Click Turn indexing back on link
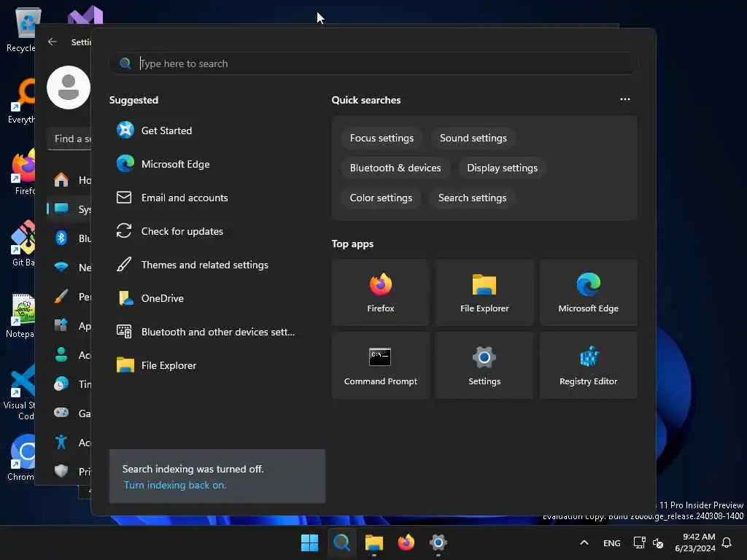747x560 pixels. click(x=175, y=485)
